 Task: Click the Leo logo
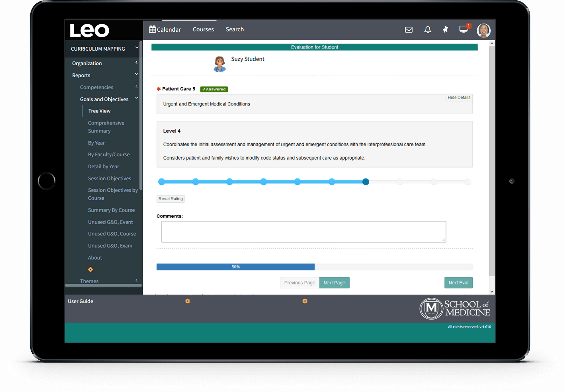(89, 30)
